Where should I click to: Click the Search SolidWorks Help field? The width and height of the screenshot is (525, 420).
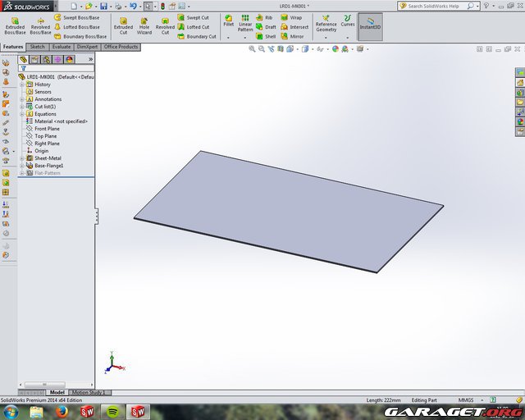(448, 6)
